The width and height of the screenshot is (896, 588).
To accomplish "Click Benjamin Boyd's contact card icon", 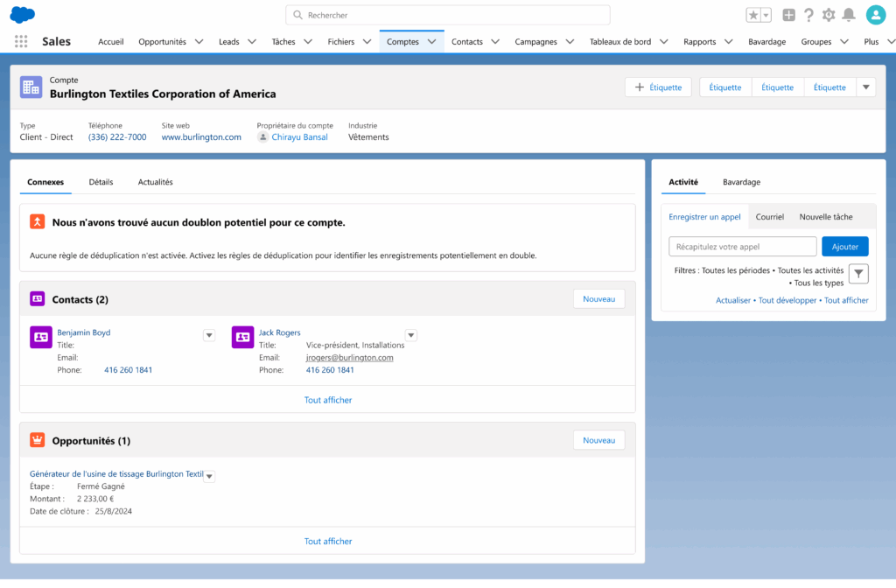I will point(40,337).
